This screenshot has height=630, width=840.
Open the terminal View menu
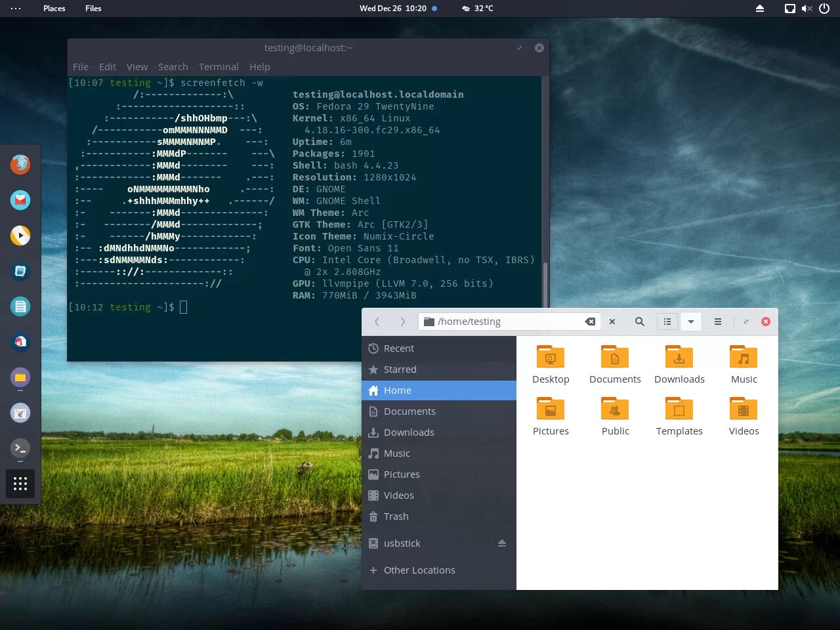[x=137, y=67]
